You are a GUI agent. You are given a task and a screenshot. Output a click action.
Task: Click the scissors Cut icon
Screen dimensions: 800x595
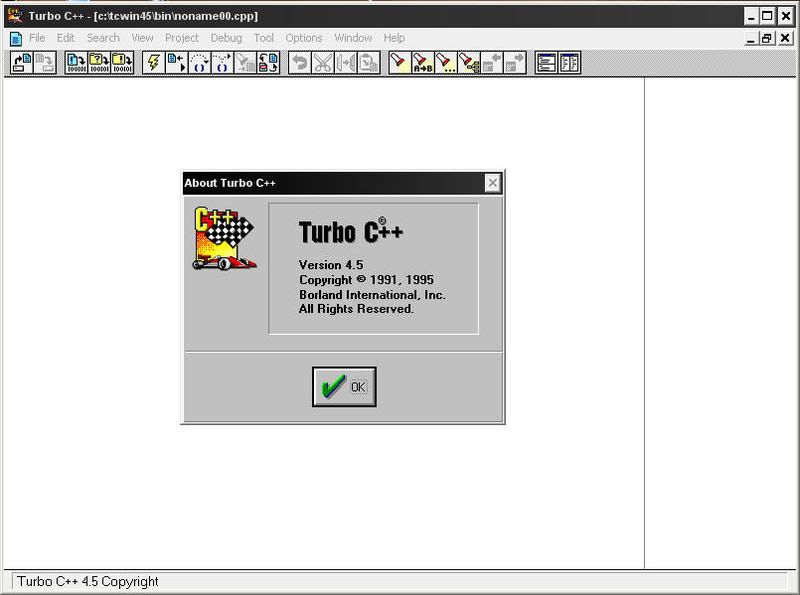tap(322, 63)
